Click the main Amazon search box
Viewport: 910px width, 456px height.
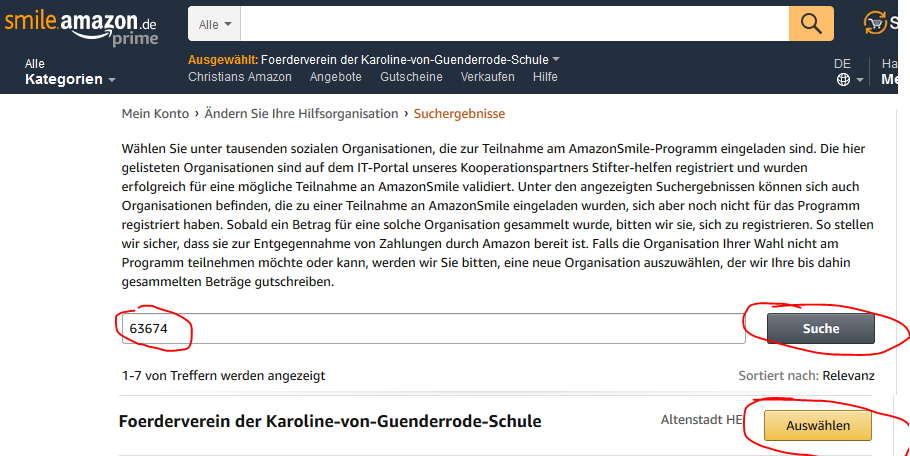pos(514,23)
